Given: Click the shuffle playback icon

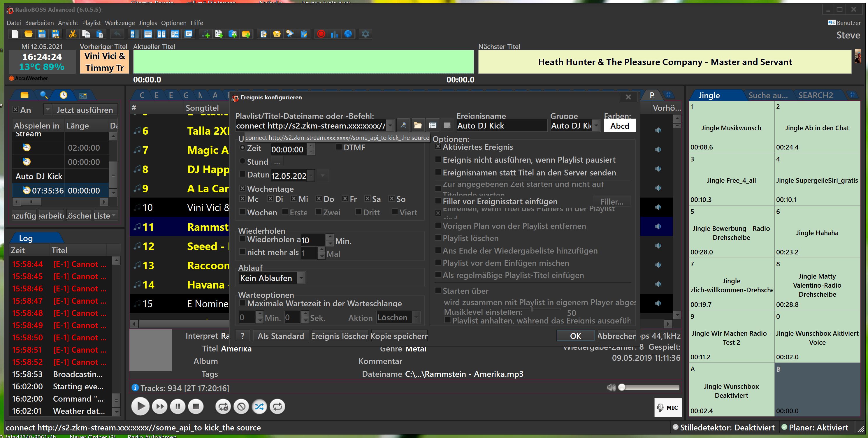Looking at the screenshot, I should (x=259, y=407).
